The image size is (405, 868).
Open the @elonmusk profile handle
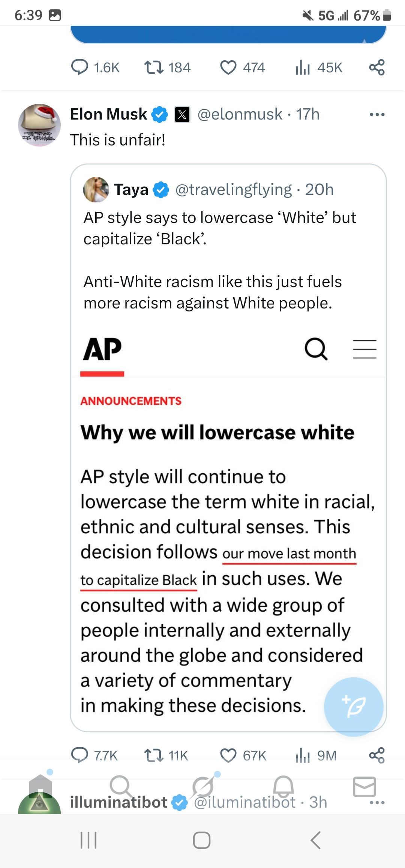coord(240,114)
